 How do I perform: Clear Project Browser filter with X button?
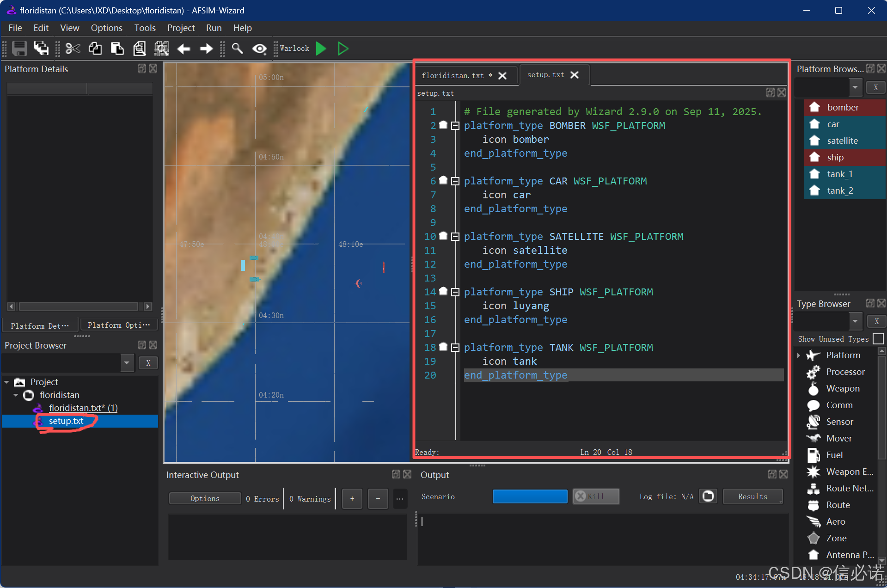148,363
